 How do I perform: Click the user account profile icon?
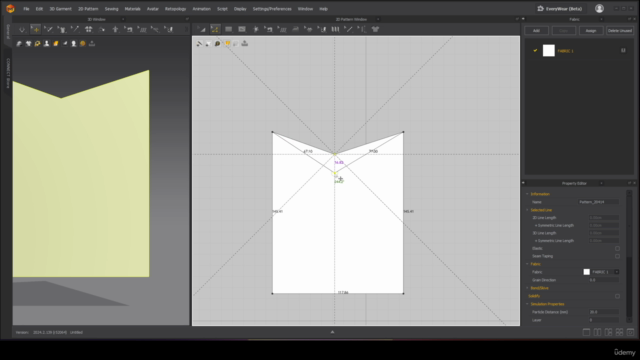click(x=599, y=9)
